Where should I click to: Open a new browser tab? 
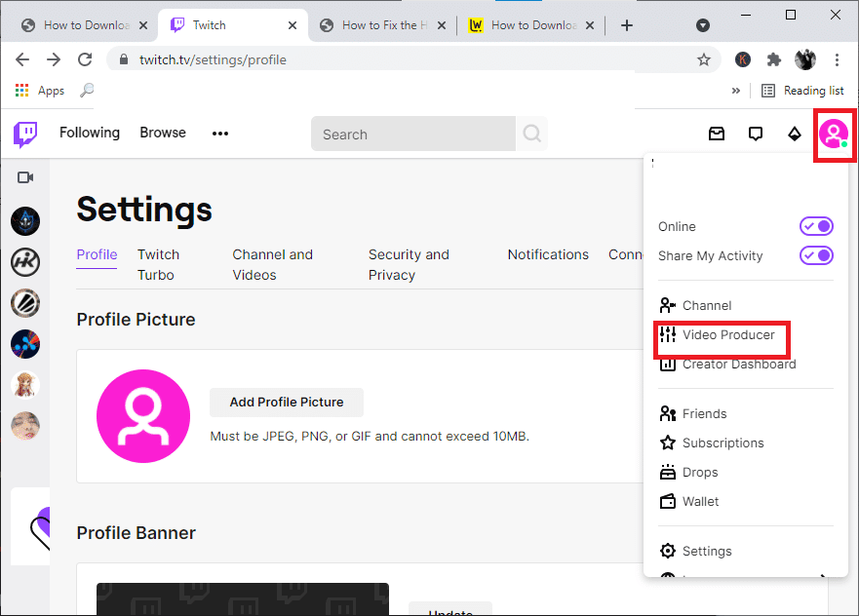pos(627,25)
